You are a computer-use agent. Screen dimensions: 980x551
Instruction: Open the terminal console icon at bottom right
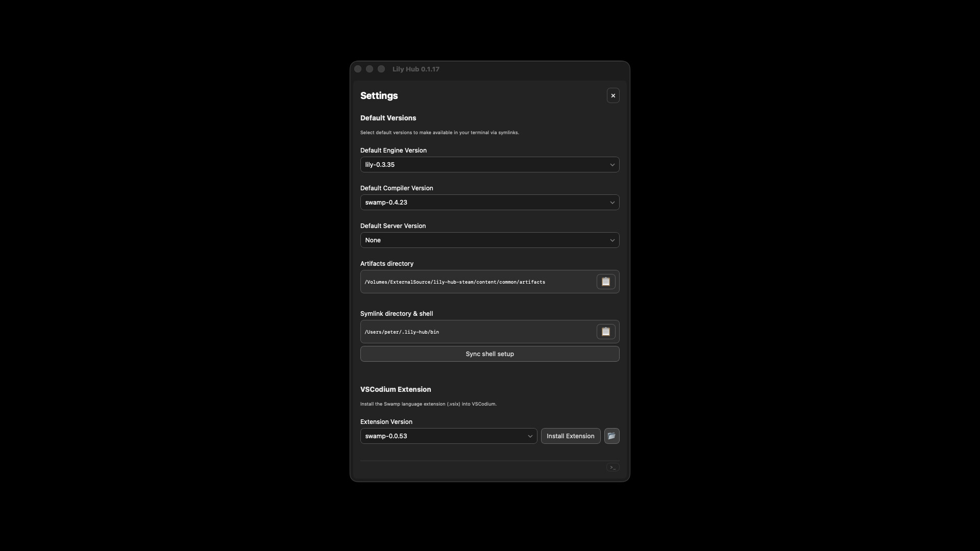click(613, 467)
